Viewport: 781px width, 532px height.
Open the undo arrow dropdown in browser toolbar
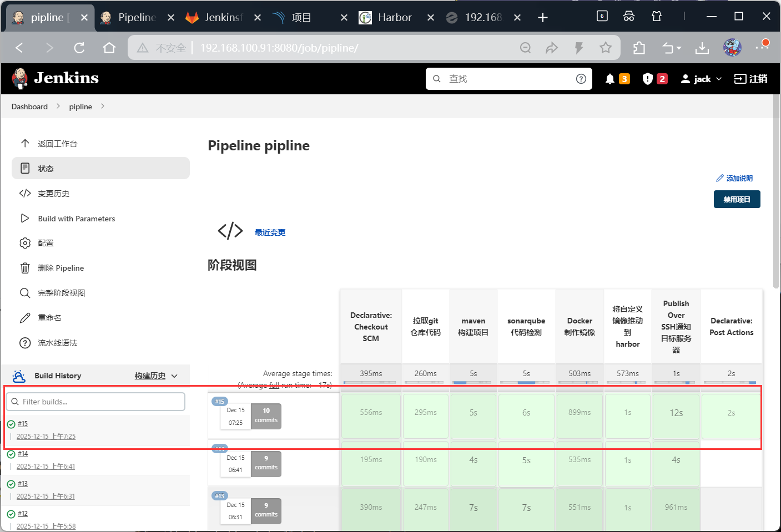[x=672, y=48]
